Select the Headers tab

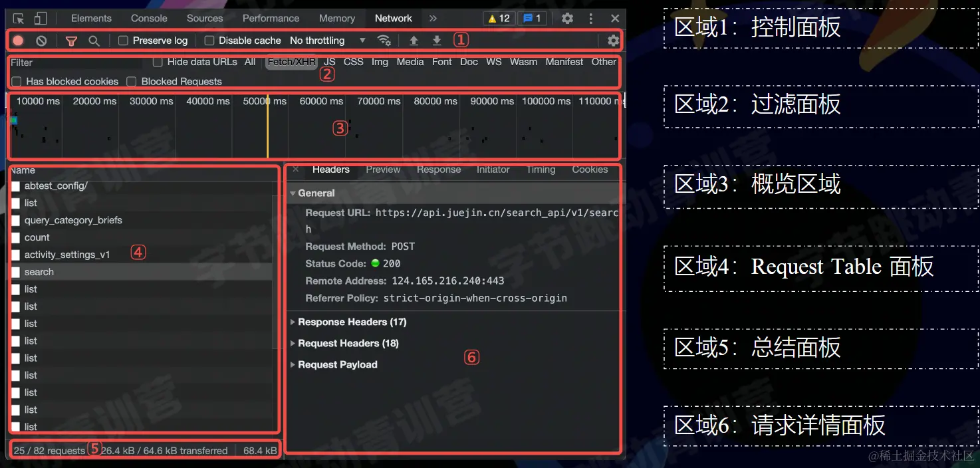click(x=331, y=170)
